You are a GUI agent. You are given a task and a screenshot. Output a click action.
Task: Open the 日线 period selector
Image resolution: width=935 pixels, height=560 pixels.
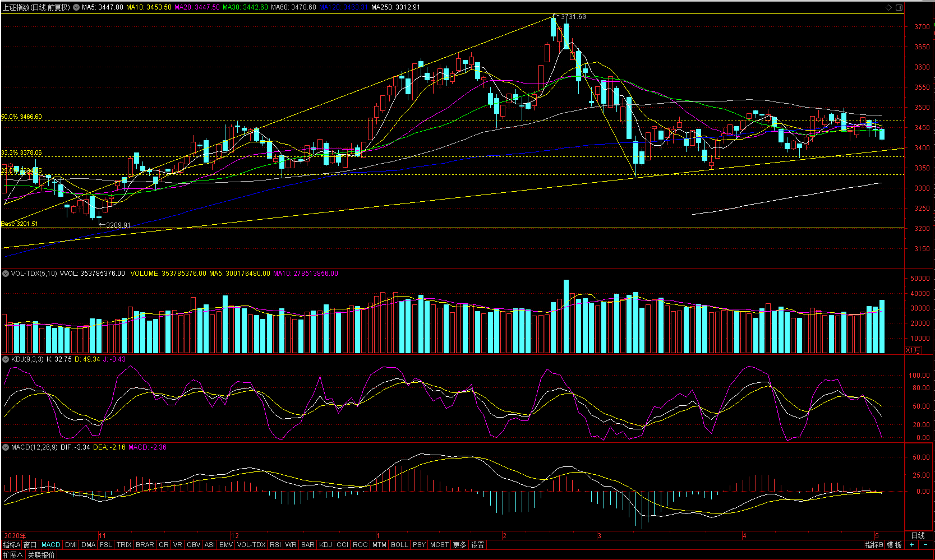tap(918, 535)
